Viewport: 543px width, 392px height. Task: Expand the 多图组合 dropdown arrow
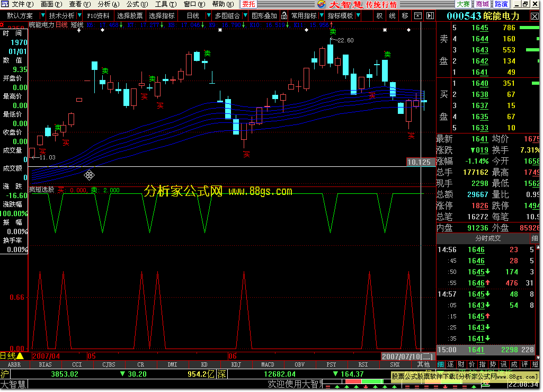pos(245,15)
